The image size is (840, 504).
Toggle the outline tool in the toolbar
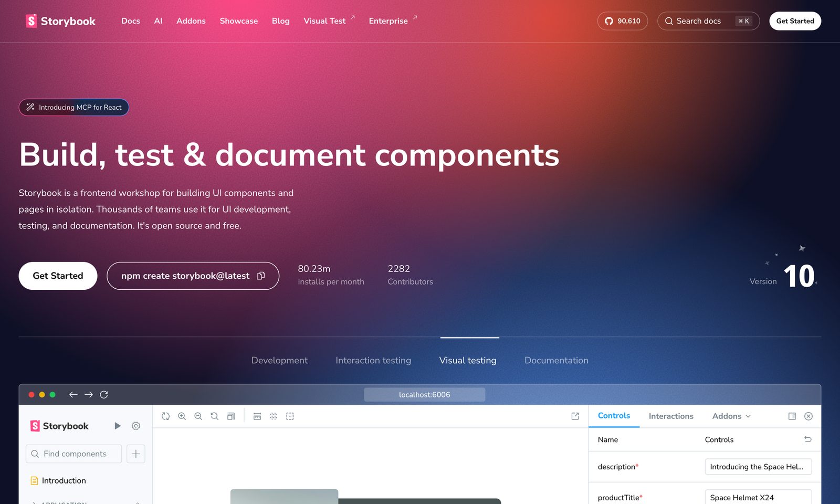(290, 416)
